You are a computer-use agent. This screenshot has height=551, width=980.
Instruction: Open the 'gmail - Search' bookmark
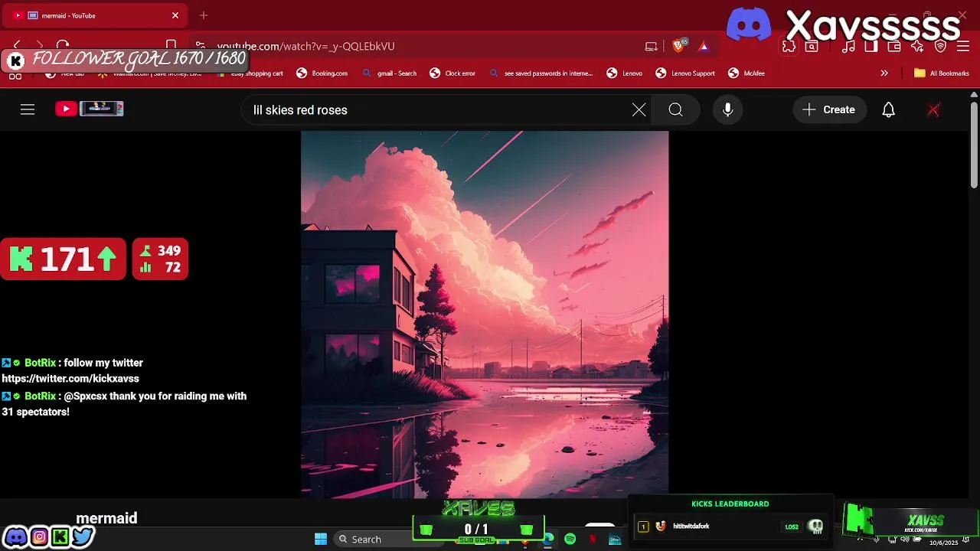pos(390,73)
